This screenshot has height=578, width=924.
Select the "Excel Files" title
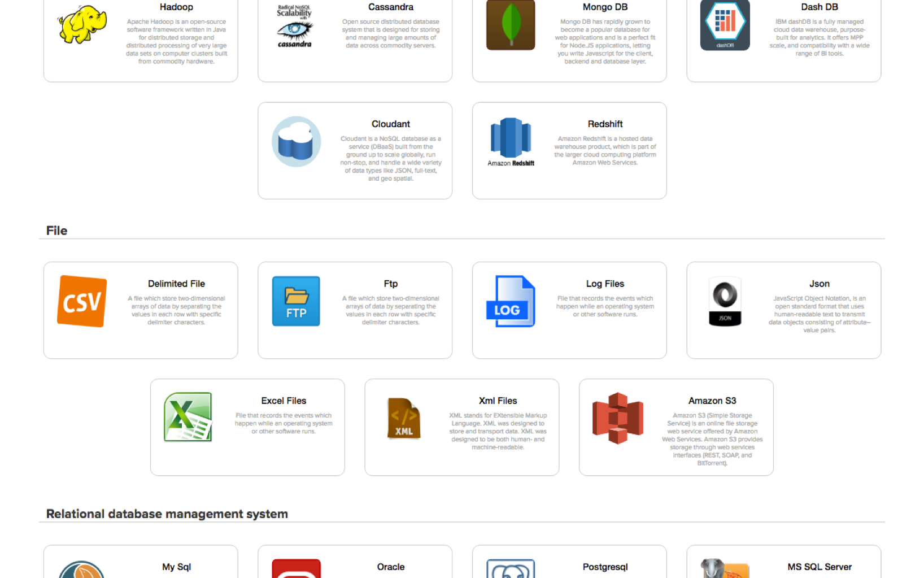(x=284, y=401)
